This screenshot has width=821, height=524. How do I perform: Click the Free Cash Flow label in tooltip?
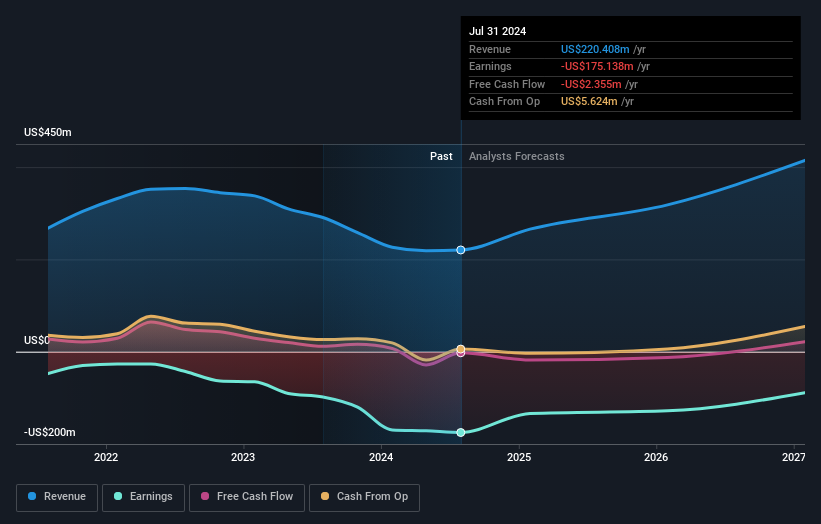(507, 84)
